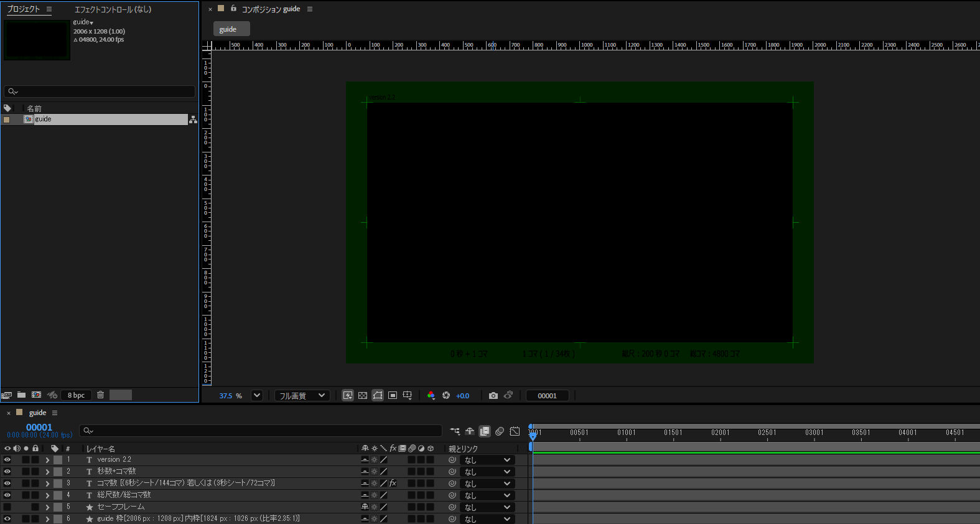Switch to the エフェクトコントロール tab
This screenshot has height=524, width=980.
[113, 9]
